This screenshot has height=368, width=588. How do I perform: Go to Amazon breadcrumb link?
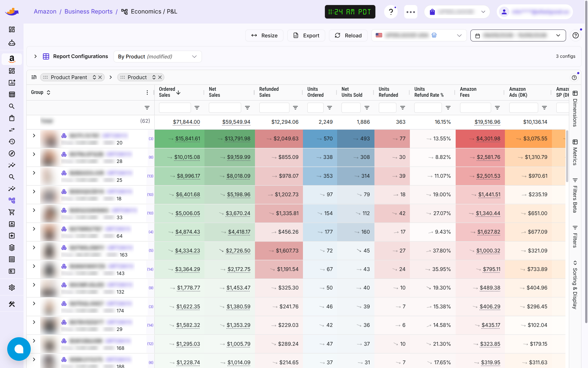click(45, 12)
